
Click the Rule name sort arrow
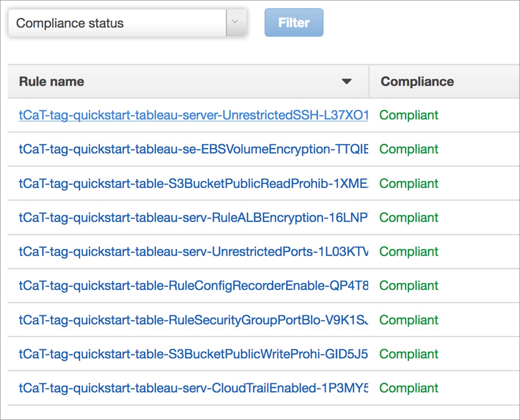coord(347,81)
